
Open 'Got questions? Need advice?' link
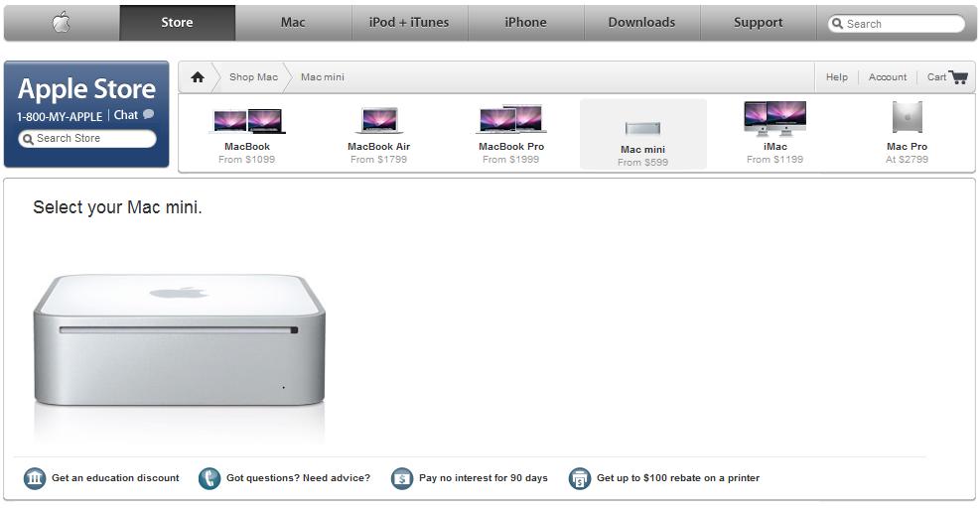point(298,478)
